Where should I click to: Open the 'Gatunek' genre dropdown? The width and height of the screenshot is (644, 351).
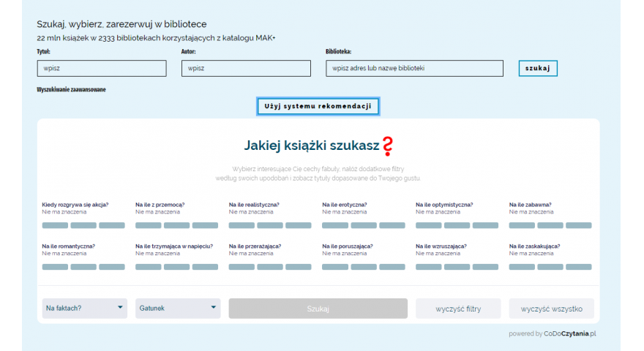(x=178, y=308)
